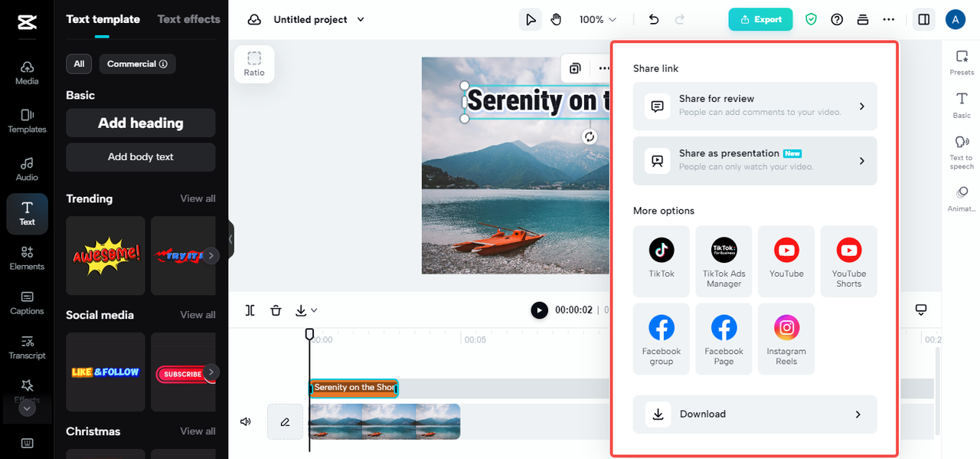Open the Elements panel
The image size is (980, 459).
click(27, 258)
